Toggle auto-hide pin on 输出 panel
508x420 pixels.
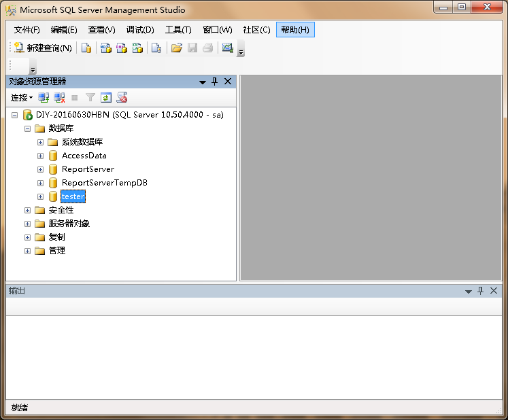tap(481, 291)
